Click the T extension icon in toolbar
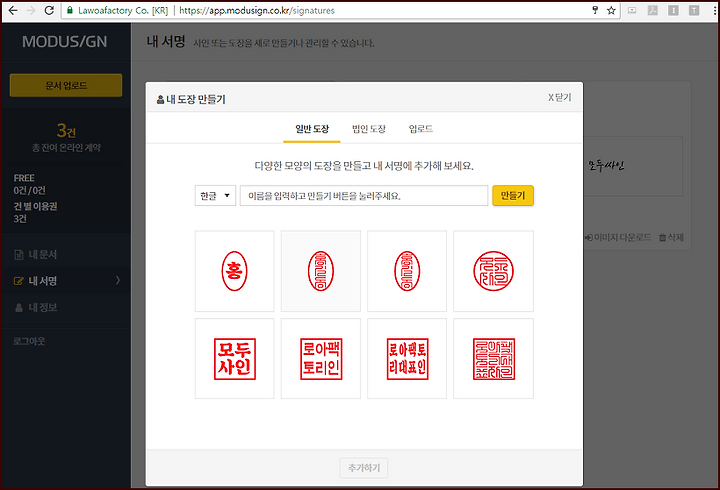Image resolution: width=720 pixels, height=490 pixels. pyautogui.click(x=694, y=10)
